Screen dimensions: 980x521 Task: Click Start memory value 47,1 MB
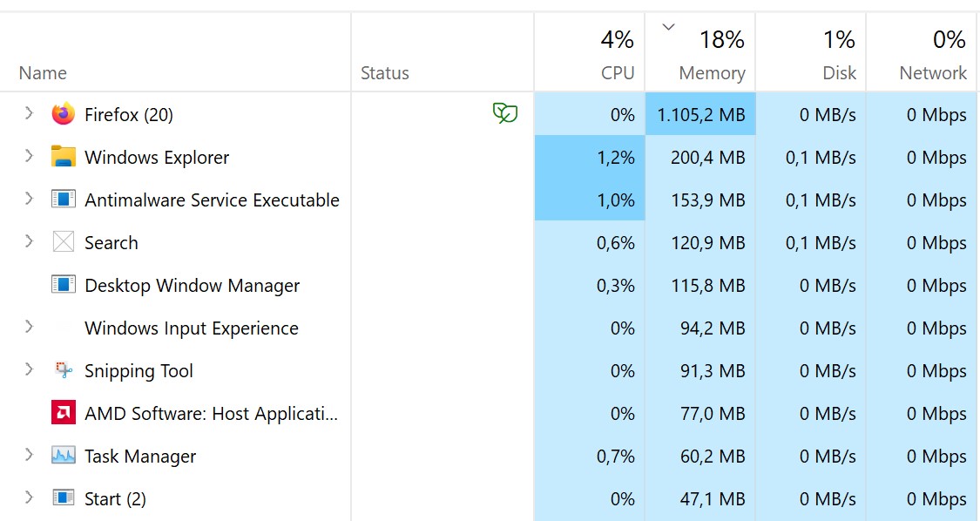tap(713, 499)
